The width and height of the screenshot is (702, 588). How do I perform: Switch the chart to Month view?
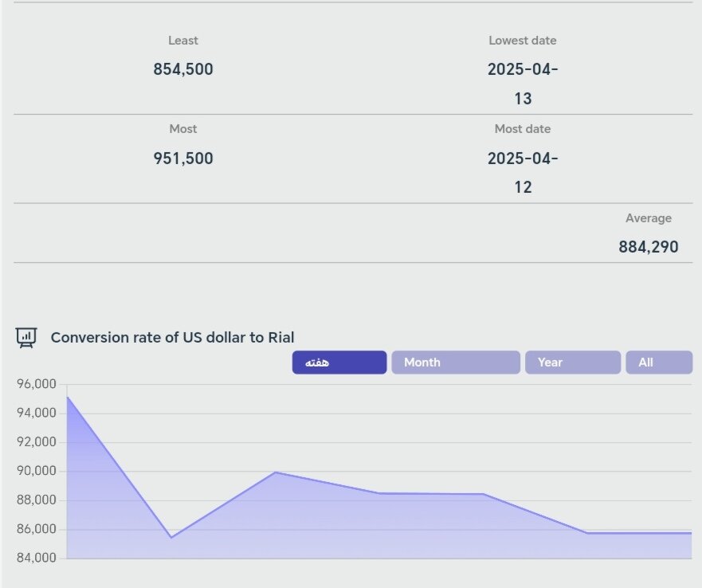[x=455, y=363]
